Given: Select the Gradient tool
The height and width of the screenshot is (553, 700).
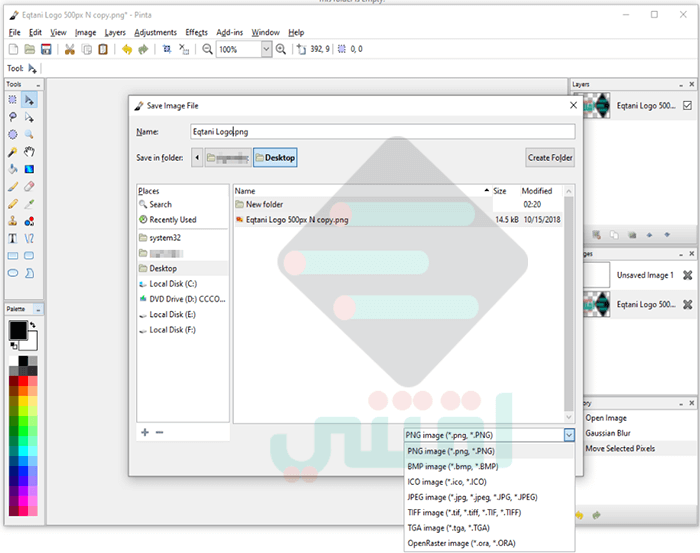Looking at the screenshot, I should tap(29, 169).
